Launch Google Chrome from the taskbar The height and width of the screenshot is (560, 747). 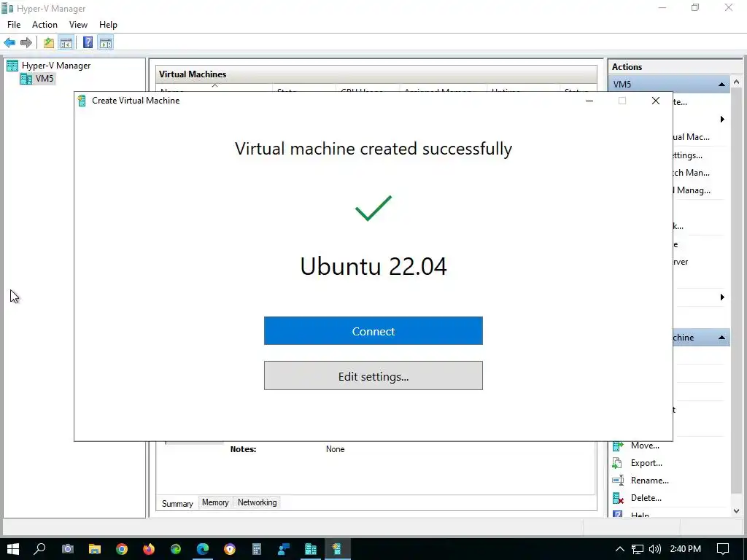[122, 549]
